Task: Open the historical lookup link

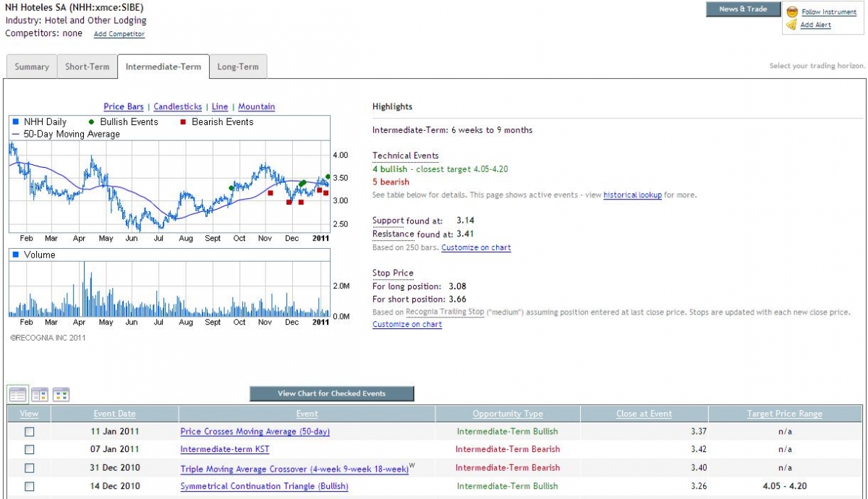Action: tap(632, 195)
